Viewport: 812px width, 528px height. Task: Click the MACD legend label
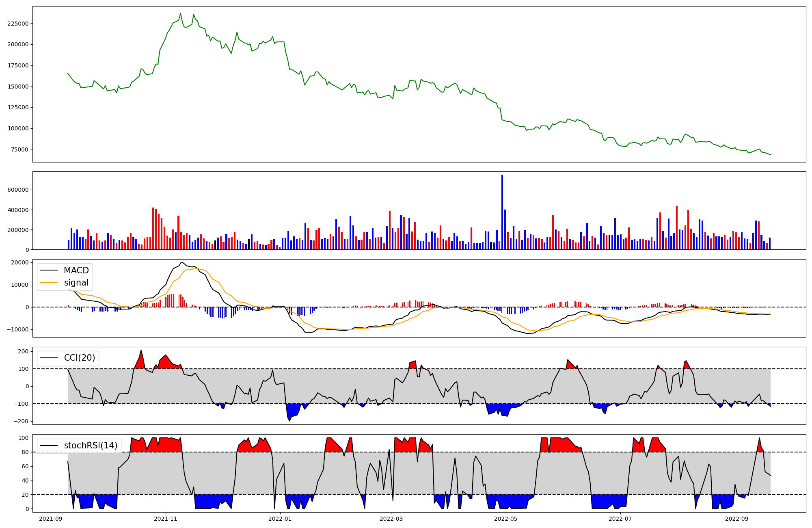76,270
